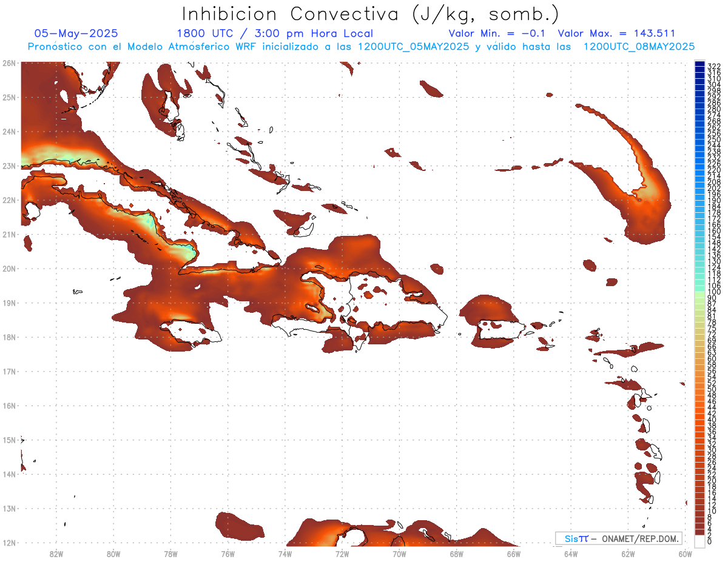Click the '24N' latitude label
Viewport: 728px width, 562px height.
point(8,132)
